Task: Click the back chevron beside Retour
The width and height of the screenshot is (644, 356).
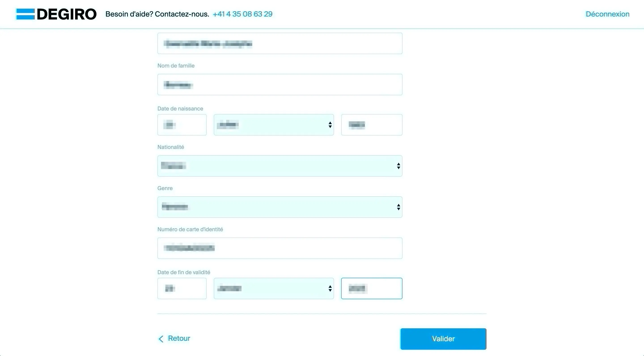Action: [x=161, y=339]
